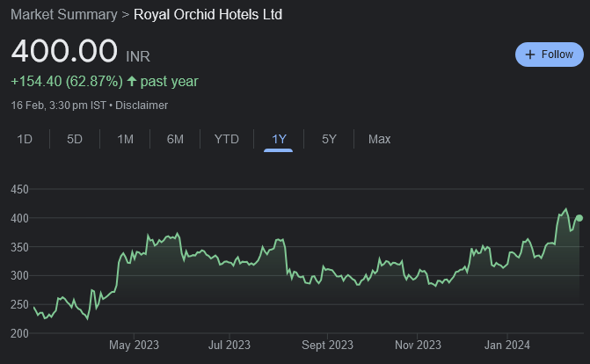The image size is (590, 364).
Task: Click the Royal Orchid Hotels Ltd title
Action: [x=208, y=15]
